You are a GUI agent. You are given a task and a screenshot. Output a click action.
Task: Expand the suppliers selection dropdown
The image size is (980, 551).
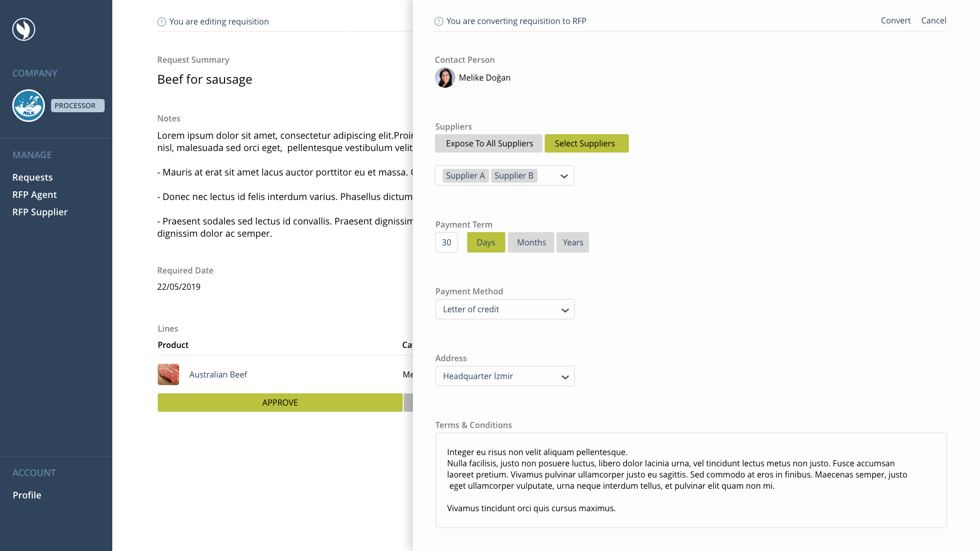[564, 176]
